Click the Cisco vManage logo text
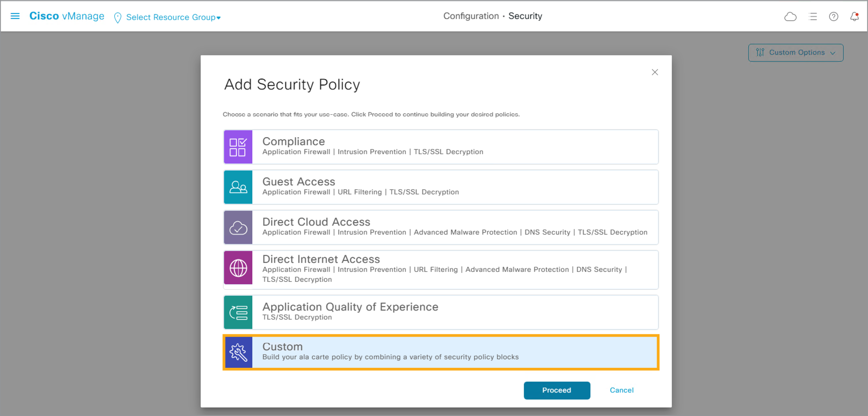This screenshot has height=416, width=868. pyautogui.click(x=67, y=16)
